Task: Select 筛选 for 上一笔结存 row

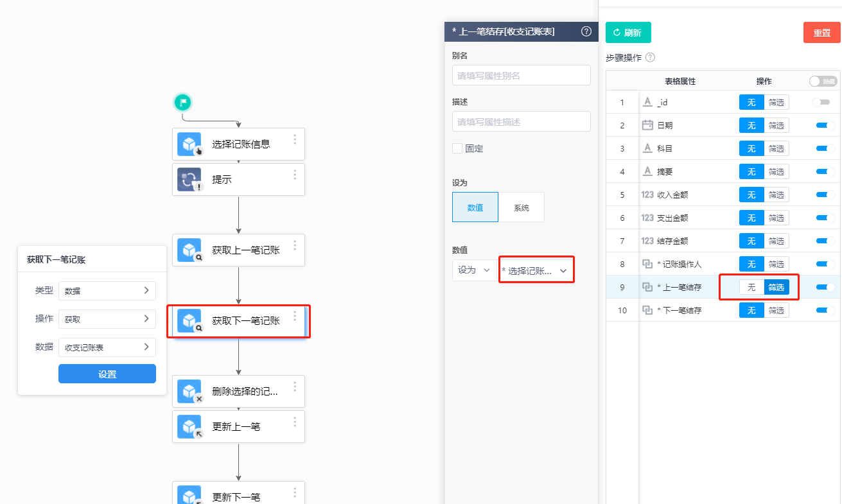Action: click(x=776, y=287)
